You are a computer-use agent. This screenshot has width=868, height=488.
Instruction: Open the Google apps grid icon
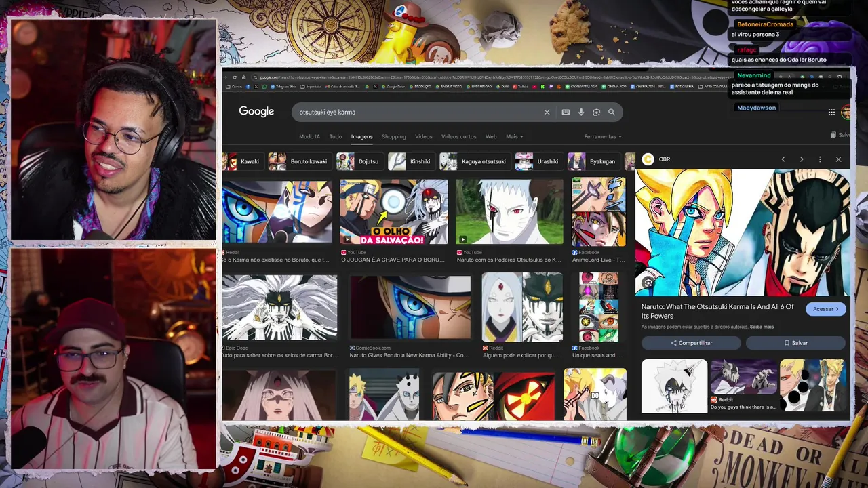tap(831, 113)
